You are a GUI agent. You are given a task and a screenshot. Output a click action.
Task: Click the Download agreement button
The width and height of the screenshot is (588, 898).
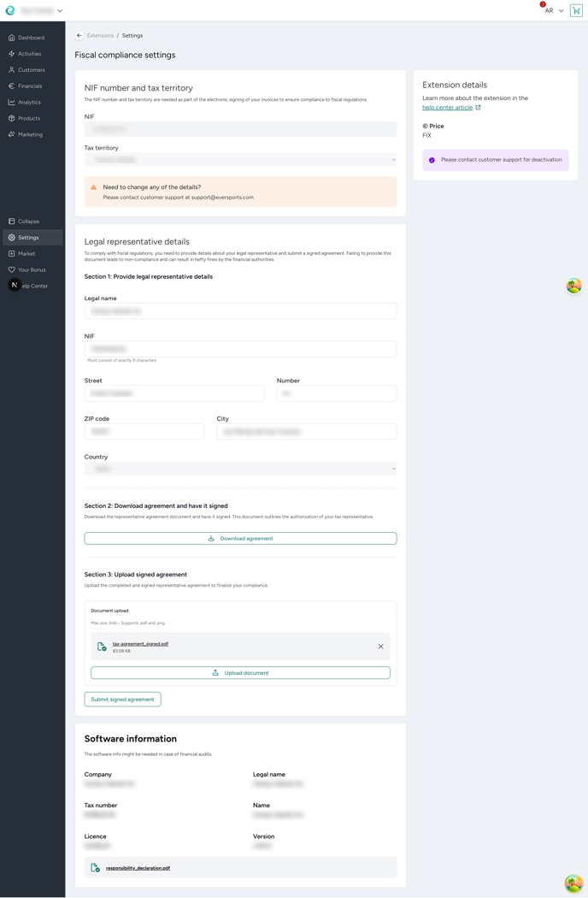pos(240,539)
